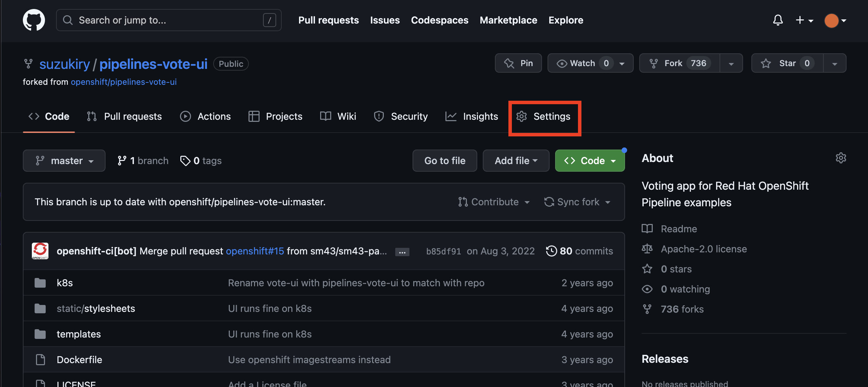Click the templates folder icon
Image resolution: width=868 pixels, height=387 pixels.
pyautogui.click(x=40, y=334)
